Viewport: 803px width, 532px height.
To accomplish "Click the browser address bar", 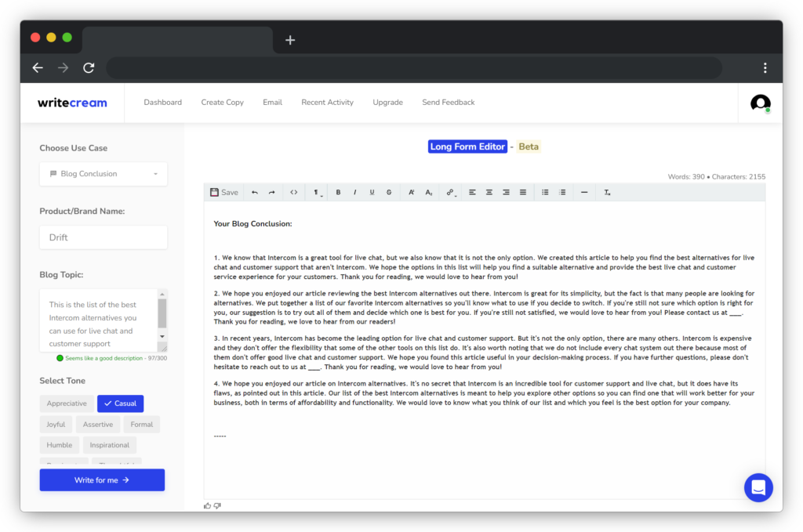I will pos(414,67).
